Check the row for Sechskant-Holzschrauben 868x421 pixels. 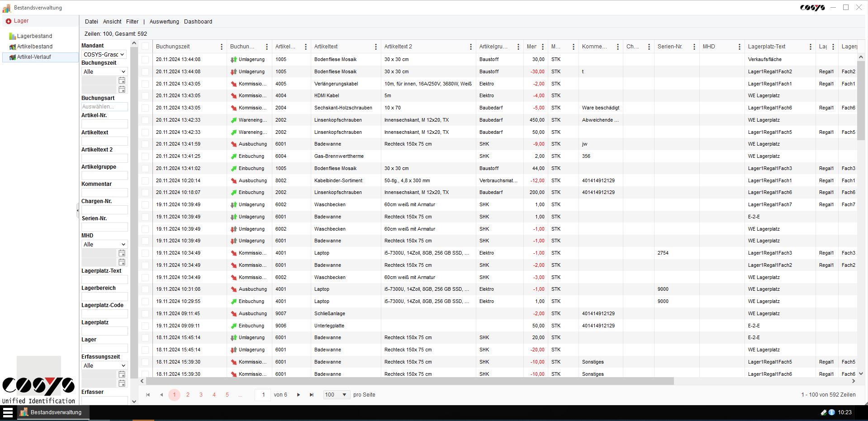pyautogui.click(x=145, y=108)
